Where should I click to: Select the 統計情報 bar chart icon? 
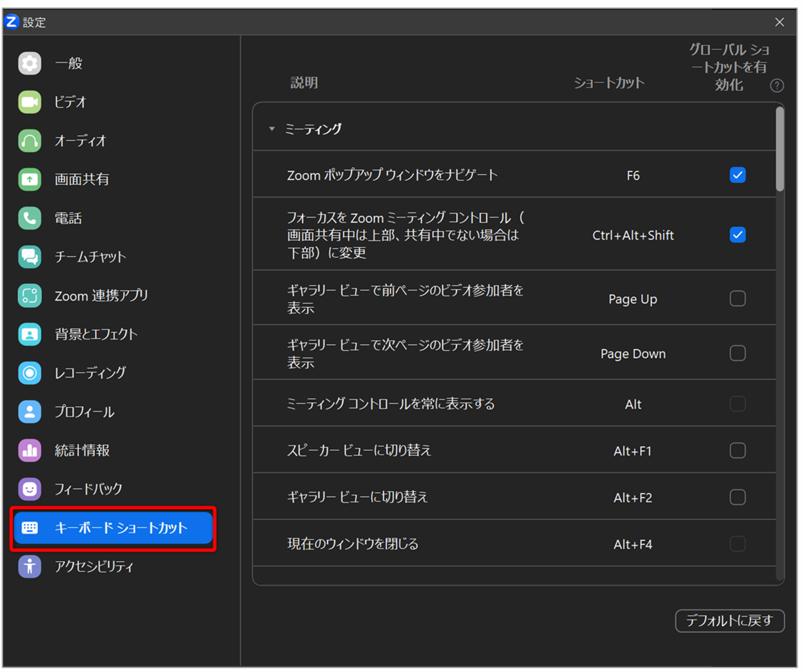tap(30, 450)
